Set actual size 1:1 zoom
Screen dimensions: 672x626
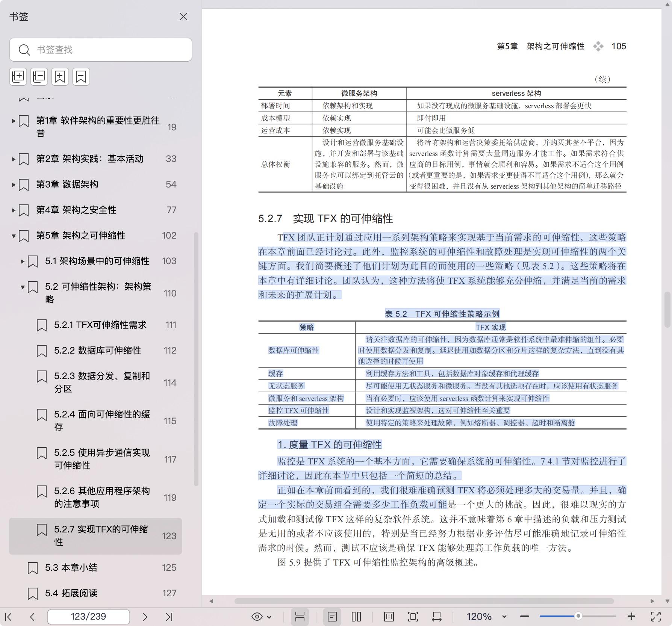pos(389,617)
